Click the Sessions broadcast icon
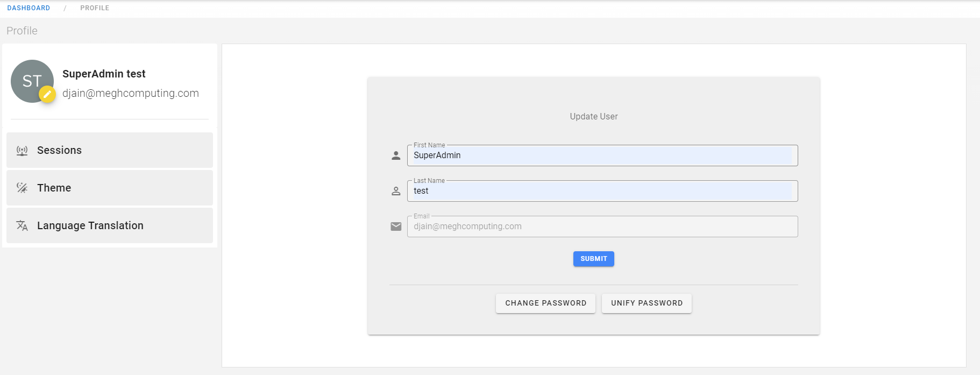This screenshot has width=980, height=375. (22, 151)
